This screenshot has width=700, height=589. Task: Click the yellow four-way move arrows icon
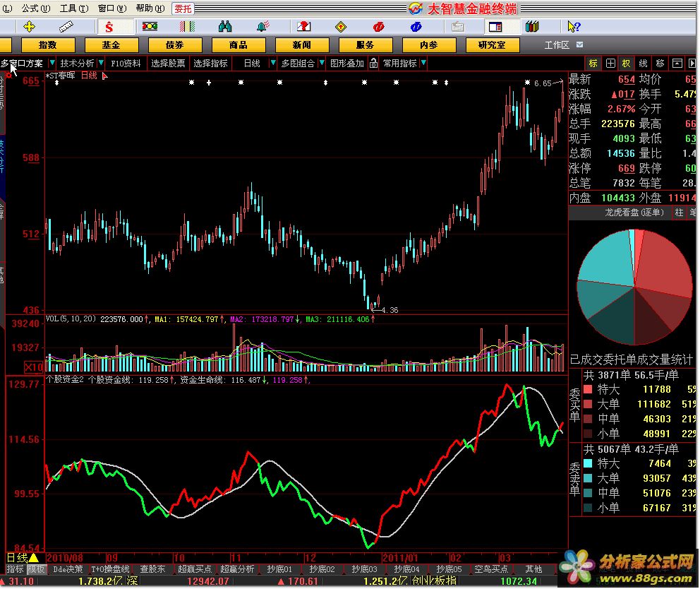click(29, 27)
